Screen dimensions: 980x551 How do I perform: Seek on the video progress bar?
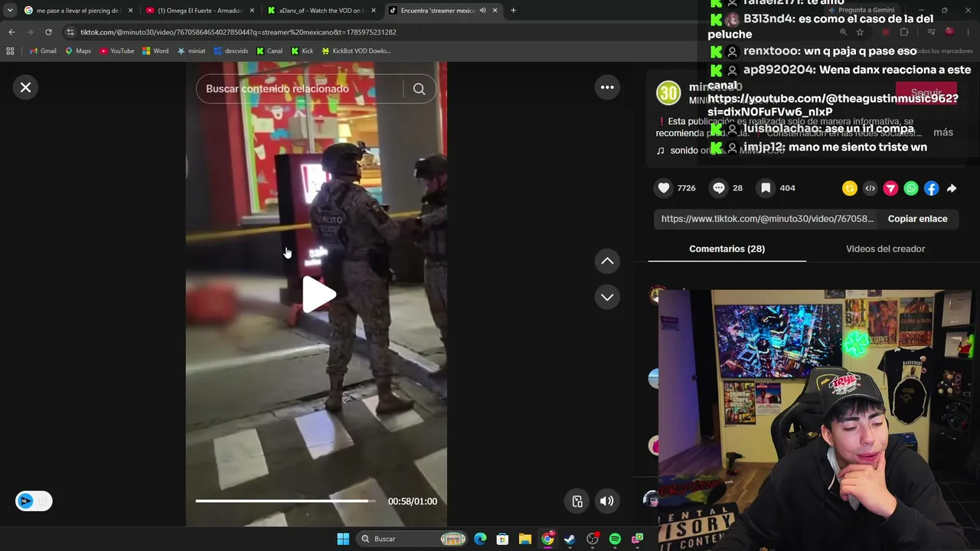[x=286, y=501]
